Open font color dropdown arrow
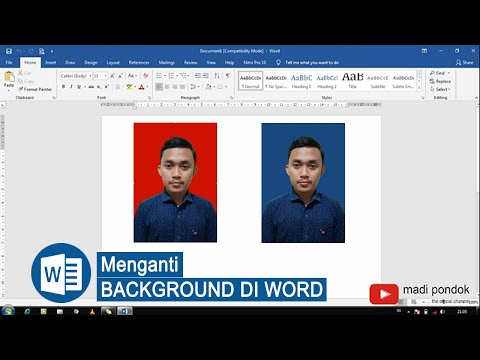 (x=147, y=87)
